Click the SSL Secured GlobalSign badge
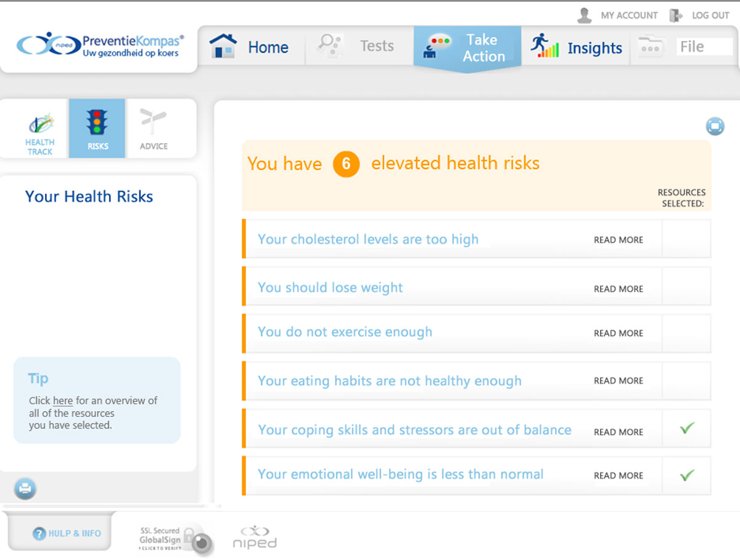 pyautogui.click(x=175, y=538)
